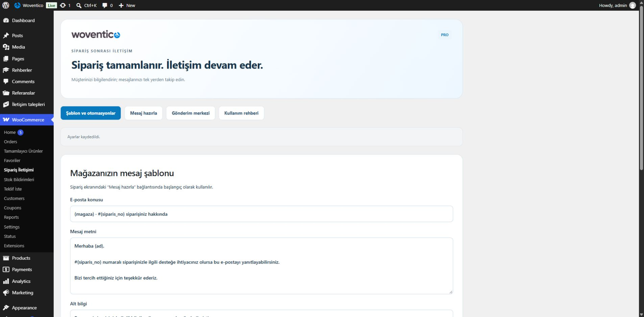Open the Mesaj hazırla tab

pos(144,113)
